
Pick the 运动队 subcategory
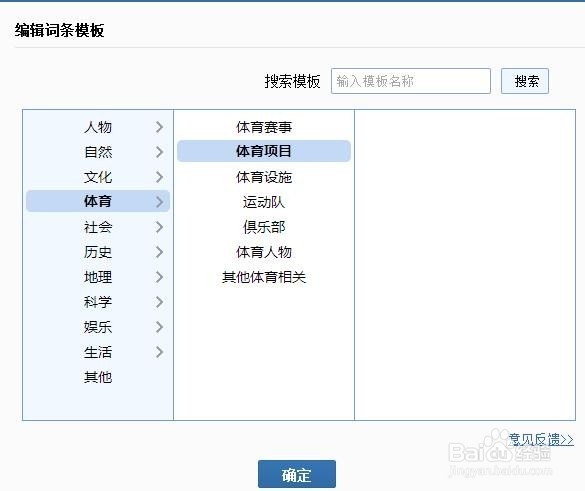click(264, 202)
